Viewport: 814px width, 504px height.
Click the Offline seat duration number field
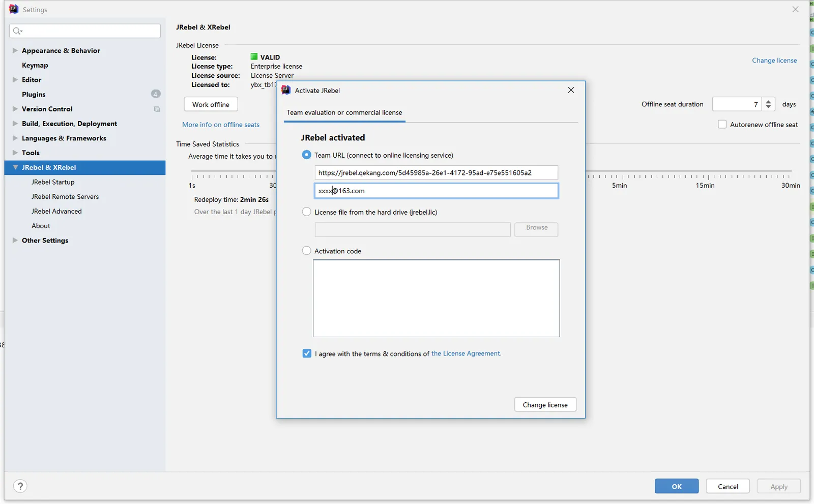point(737,104)
